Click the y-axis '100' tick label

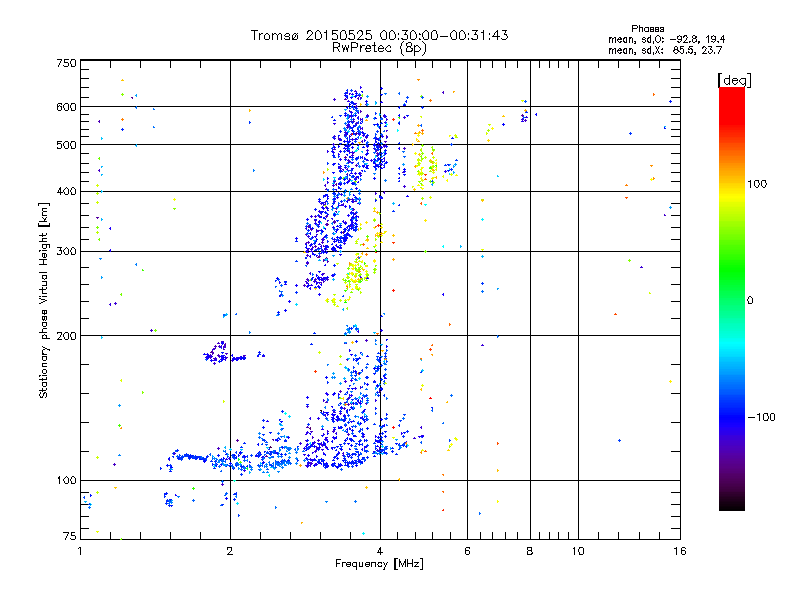[67, 481]
